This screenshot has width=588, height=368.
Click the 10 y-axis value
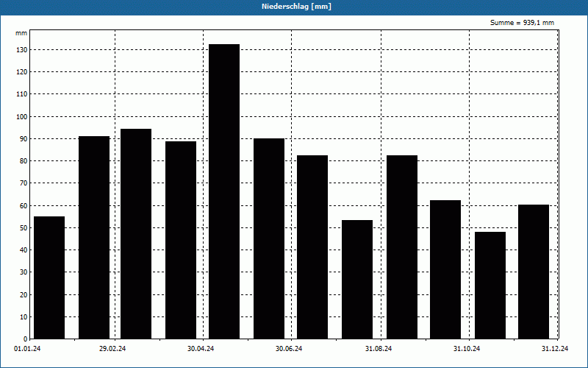pyautogui.click(x=24, y=317)
